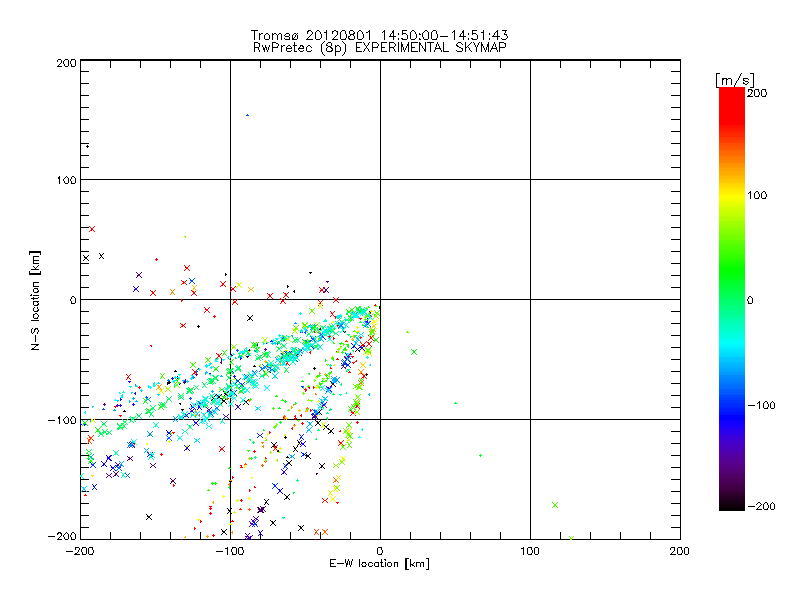800x600 pixels.
Task: Click the Tromsø 20120801 14:50:00-14:51:43 title
Action: 380,35
